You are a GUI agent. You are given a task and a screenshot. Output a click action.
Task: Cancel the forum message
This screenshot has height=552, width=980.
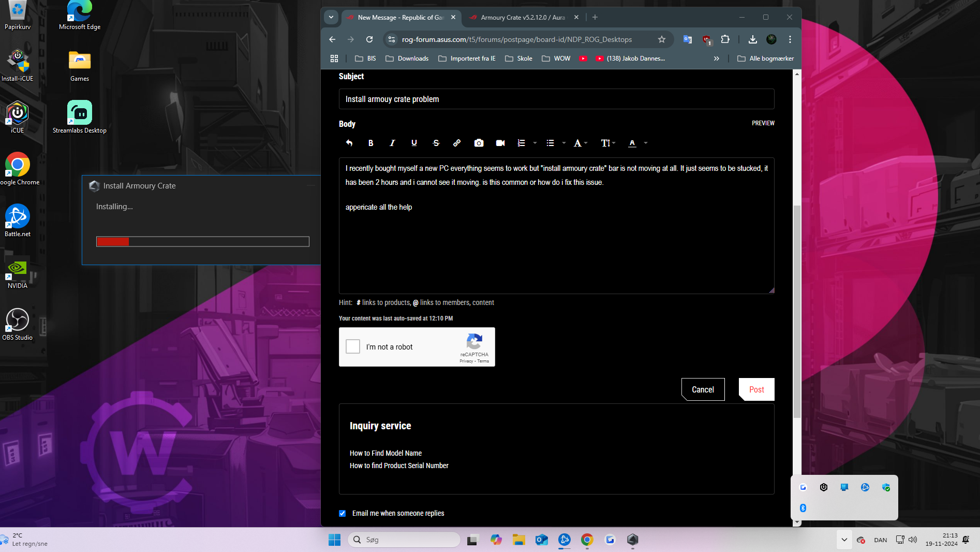pyautogui.click(x=703, y=389)
